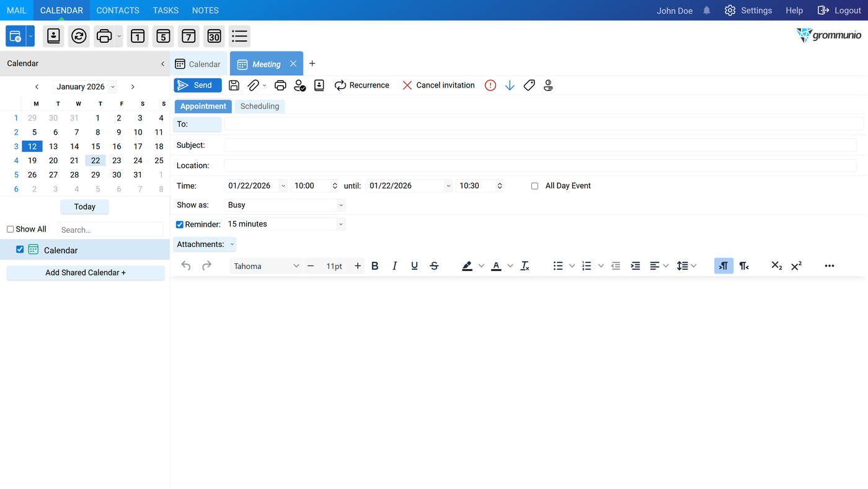The image size is (868, 489).
Task: Toggle strikethrough formatting
Action: (x=434, y=266)
